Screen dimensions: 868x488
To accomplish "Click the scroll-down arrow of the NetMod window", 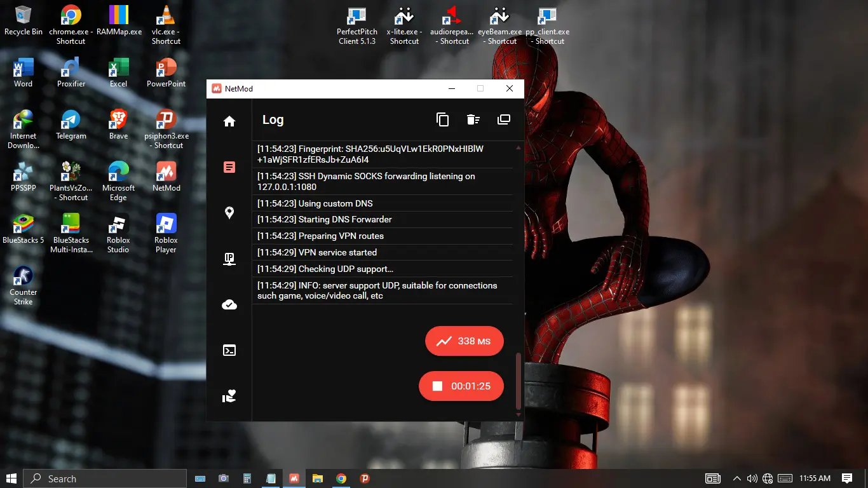I will (x=519, y=414).
